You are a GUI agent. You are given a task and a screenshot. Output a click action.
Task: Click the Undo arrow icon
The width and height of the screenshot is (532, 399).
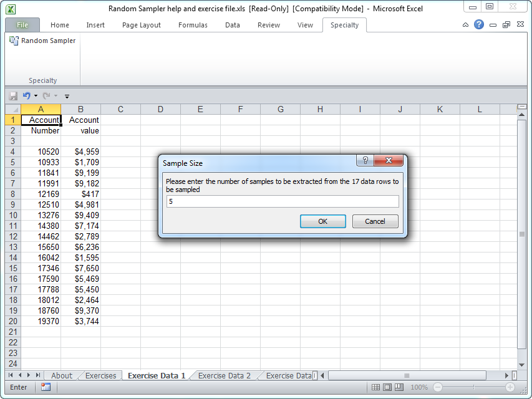(26, 96)
